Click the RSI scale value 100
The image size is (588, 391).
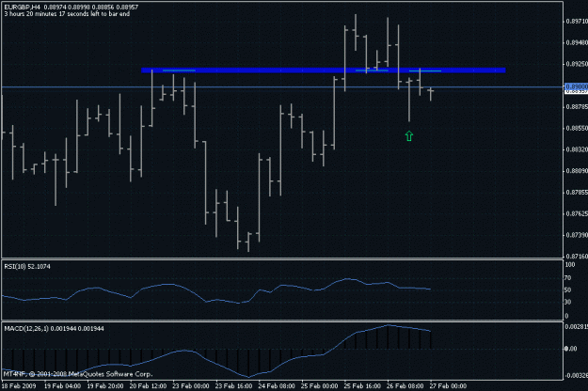(570, 264)
